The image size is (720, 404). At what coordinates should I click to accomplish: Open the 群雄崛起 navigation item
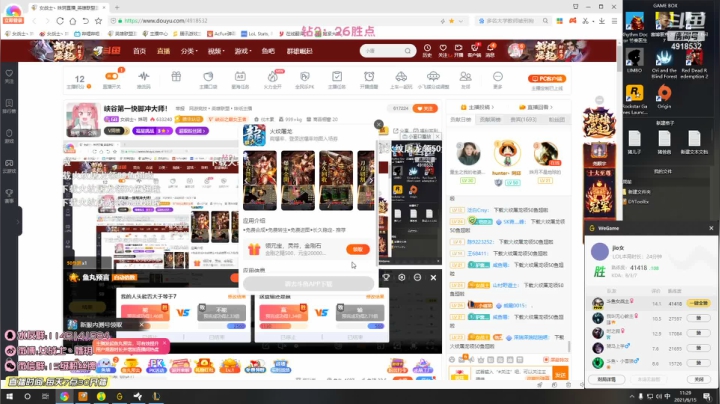[299, 51]
